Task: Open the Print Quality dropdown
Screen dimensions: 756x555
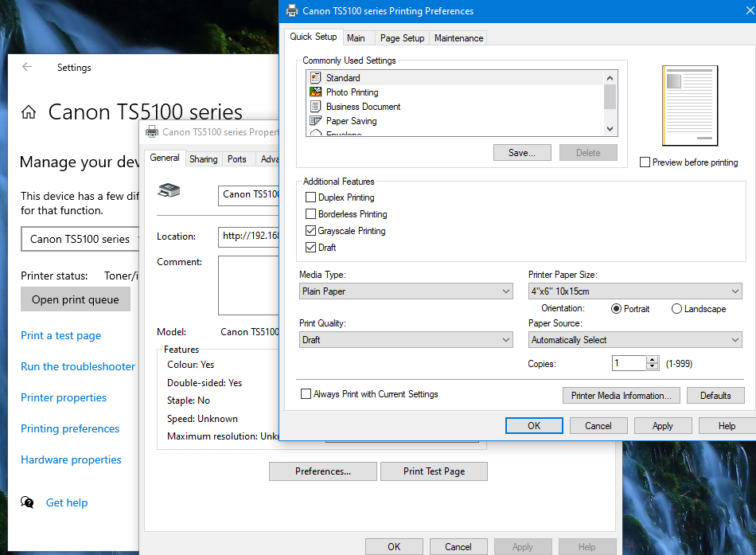Action: pos(406,340)
